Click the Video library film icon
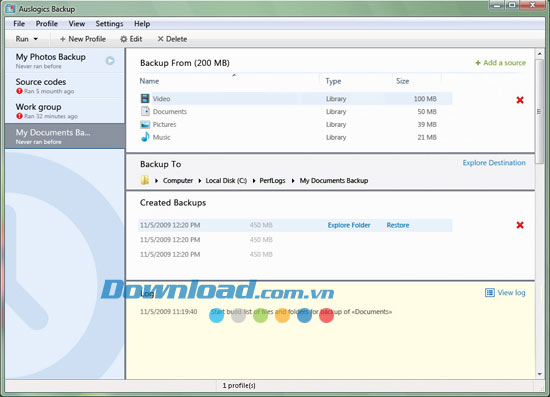Image resolution: width=550 pixels, height=397 pixels. click(145, 98)
